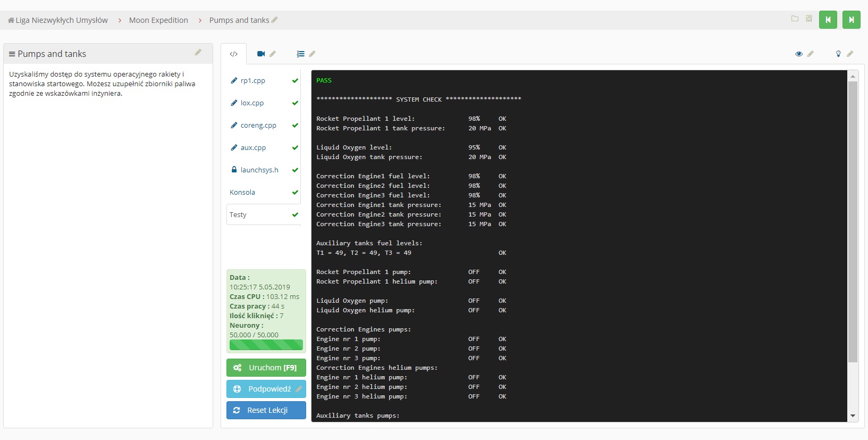Switch to the code editor tab
The image size is (868, 440).
pos(233,54)
